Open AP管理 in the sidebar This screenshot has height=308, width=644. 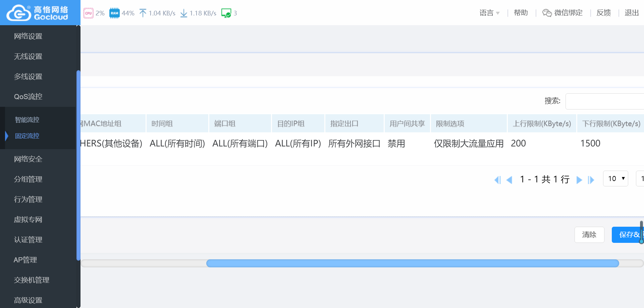(x=25, y=260)
